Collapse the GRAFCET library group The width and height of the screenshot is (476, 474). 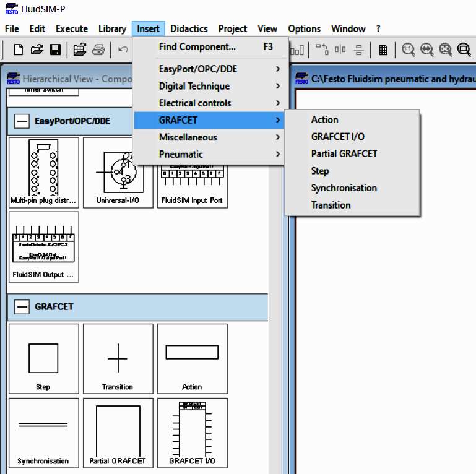[x=22, y=307]
